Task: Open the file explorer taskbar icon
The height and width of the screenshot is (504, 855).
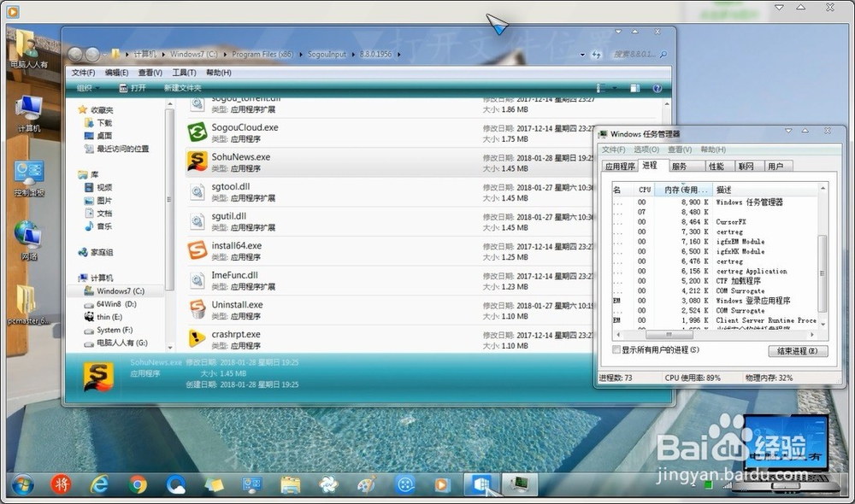Action: 290,484
